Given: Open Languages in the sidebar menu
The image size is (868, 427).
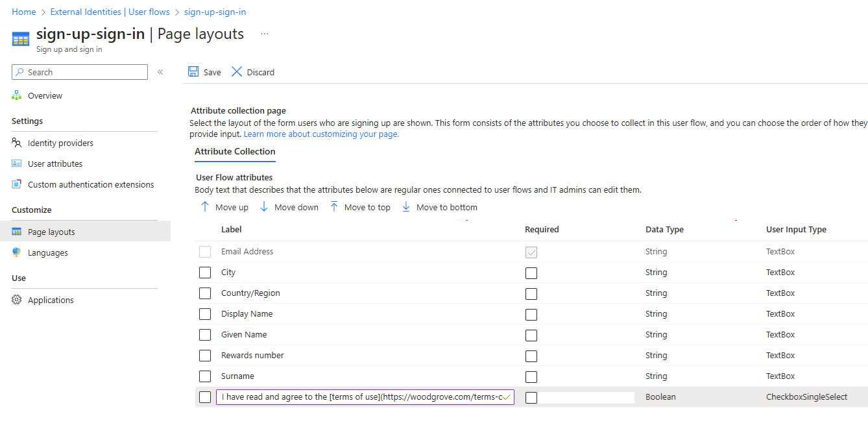Looking at the screenshot, I should (x=47, y=252).
